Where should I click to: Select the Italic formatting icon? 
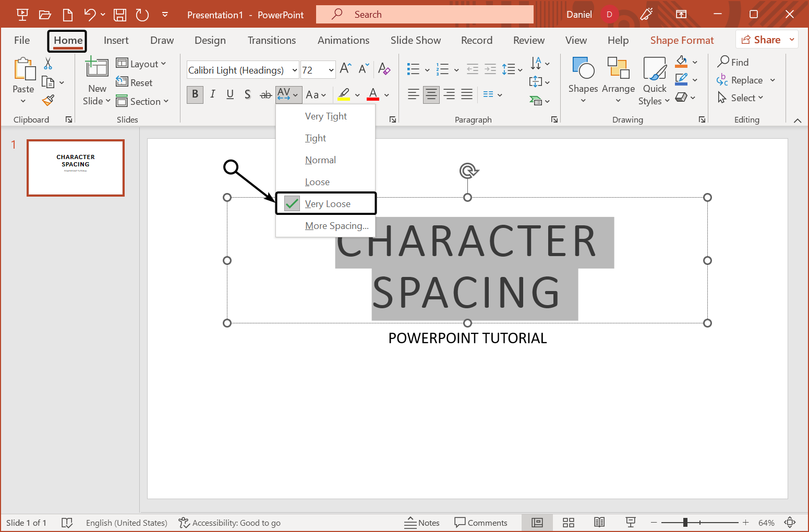click(212, 94)
